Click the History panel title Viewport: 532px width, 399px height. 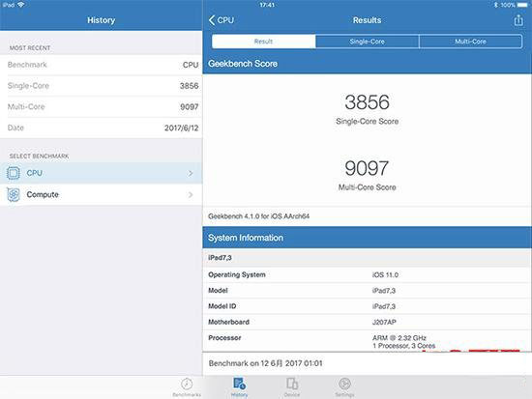click(102, 20)
